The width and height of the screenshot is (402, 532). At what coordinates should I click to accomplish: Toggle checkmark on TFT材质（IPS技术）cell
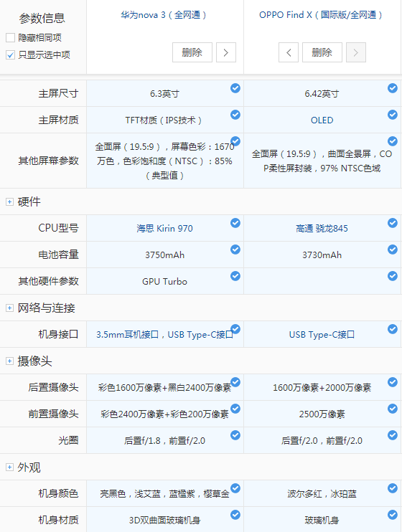point(235,115)
